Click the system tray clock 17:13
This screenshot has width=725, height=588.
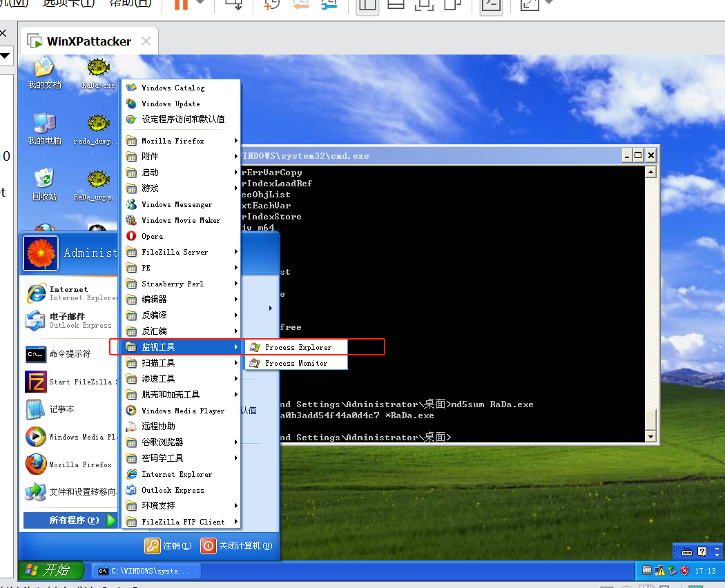coord(705,571)
